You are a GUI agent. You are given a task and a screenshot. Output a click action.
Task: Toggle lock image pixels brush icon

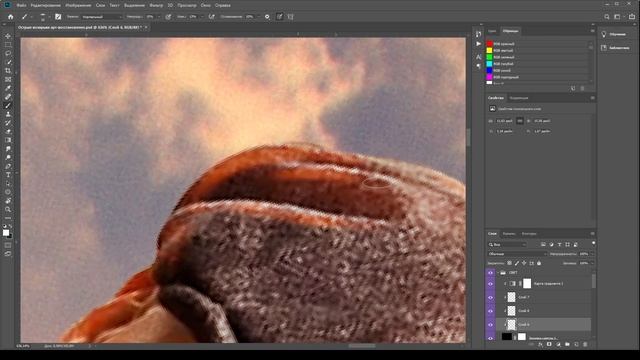517,263
